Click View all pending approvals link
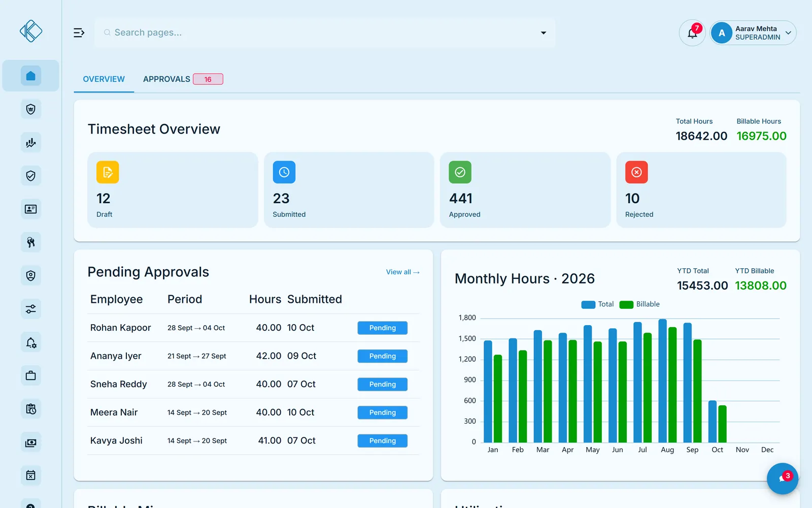812x508 pixels. pos(403,272)
